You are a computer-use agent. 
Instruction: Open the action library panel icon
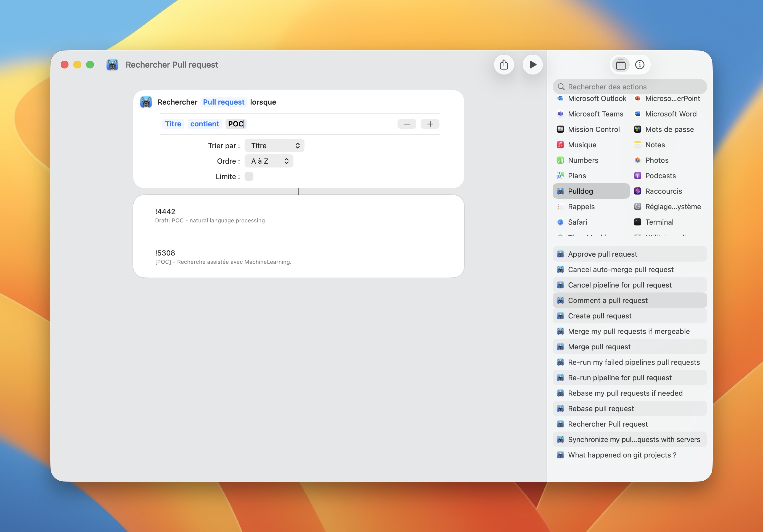point(621,64)
